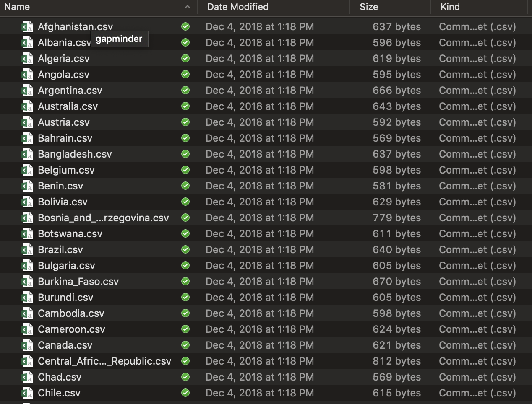Click green sync checkmark beside Canada.csv

point(185,345)
